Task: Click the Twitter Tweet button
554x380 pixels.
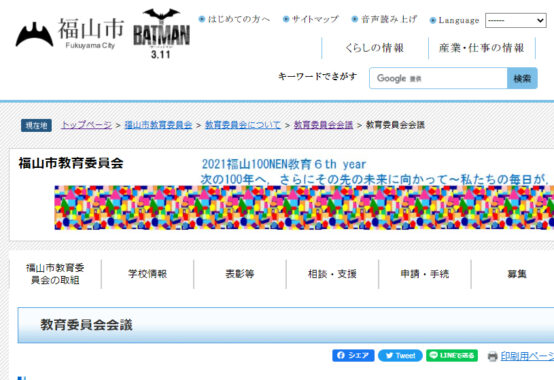Action: point(400,355)
